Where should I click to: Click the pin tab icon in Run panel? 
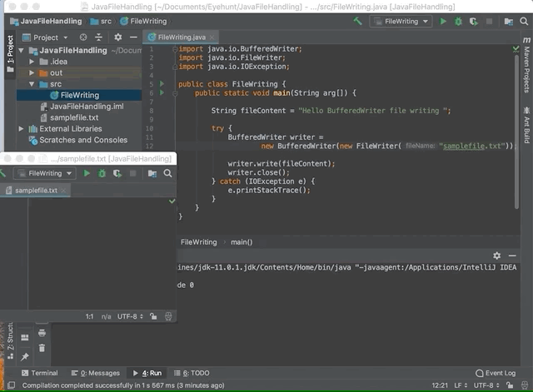click(25, 357)
